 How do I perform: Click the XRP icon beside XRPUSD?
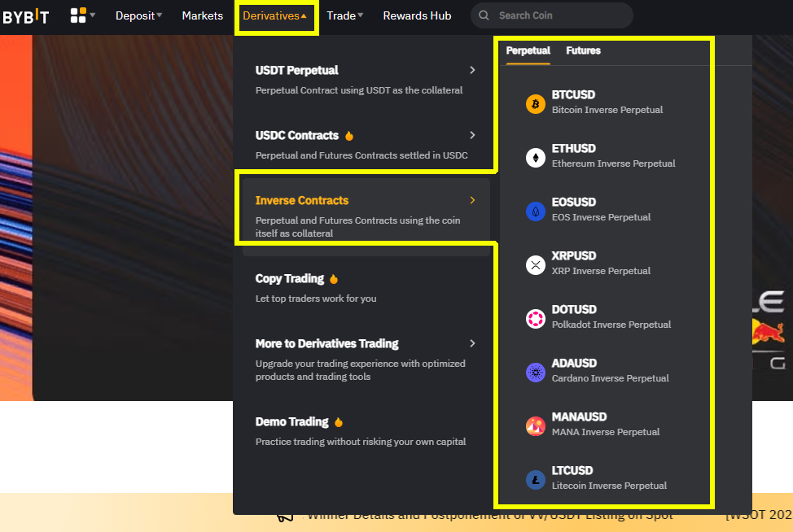tap(535, 264)
